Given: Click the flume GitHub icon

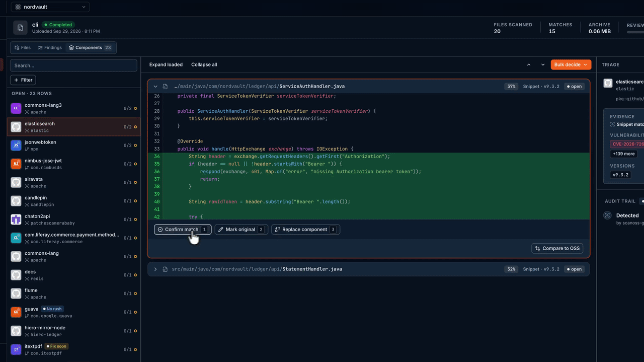Looking at the screenshot, I should click(x=16, y=294).
